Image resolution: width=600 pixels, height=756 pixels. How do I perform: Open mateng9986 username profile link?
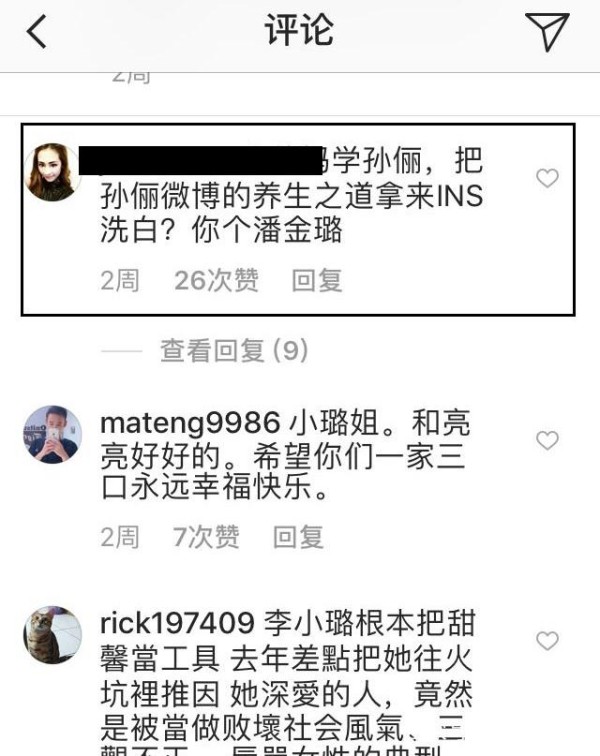(x=190, y=423)
